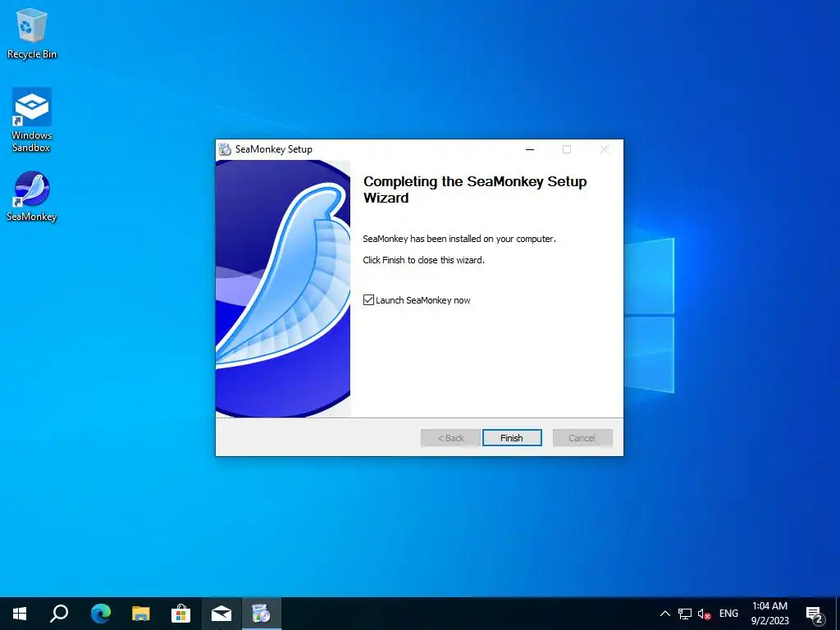Screen dimensions: 840x630
Task: Click heading 'Completing the SeaMonkey Setup Wizard'
Action: coord(475,189)
